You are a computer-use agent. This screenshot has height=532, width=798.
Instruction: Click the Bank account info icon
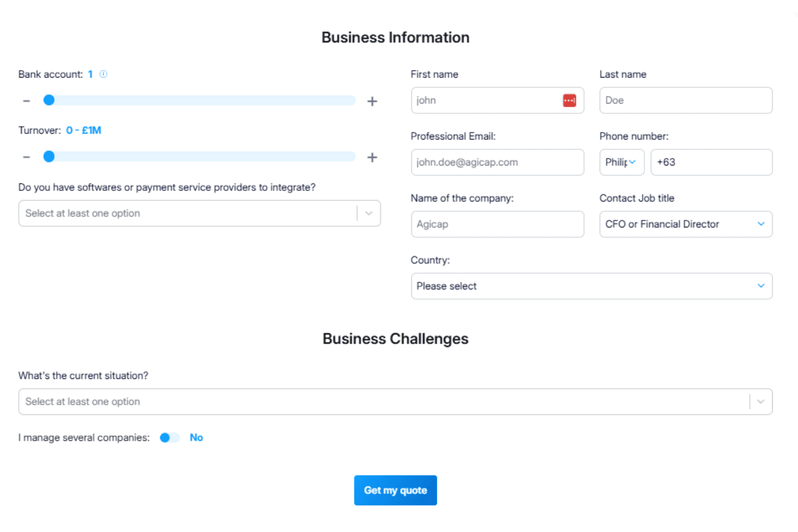tap(104, 74)
